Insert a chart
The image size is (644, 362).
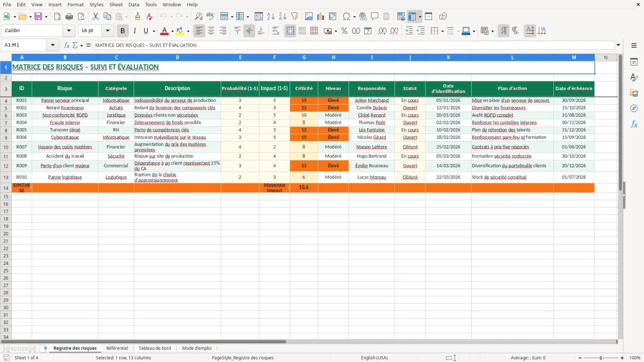point(321,17)
